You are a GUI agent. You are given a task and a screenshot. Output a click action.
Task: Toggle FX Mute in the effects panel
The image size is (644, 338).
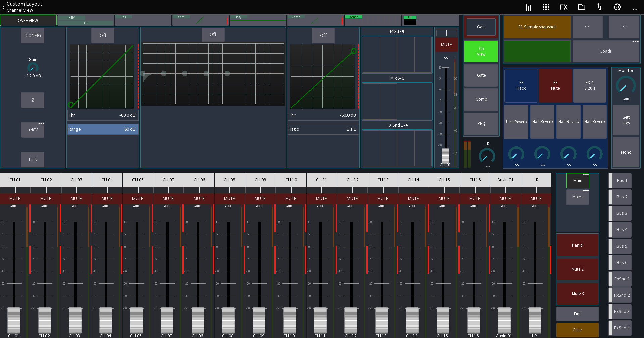point(555,85)
